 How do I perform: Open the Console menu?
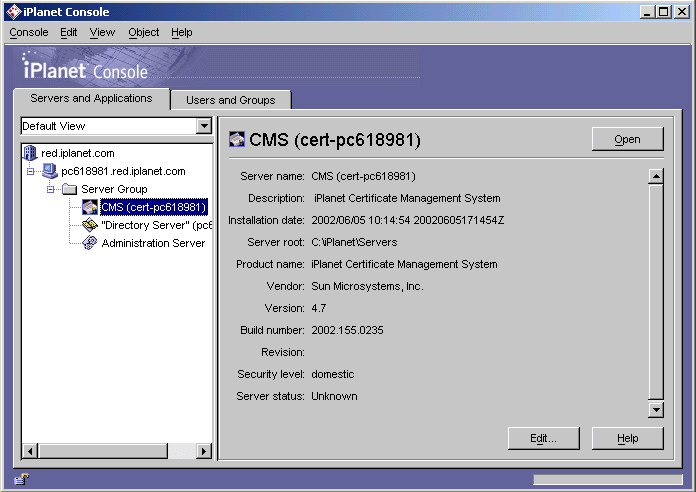(x=29, y=32)
